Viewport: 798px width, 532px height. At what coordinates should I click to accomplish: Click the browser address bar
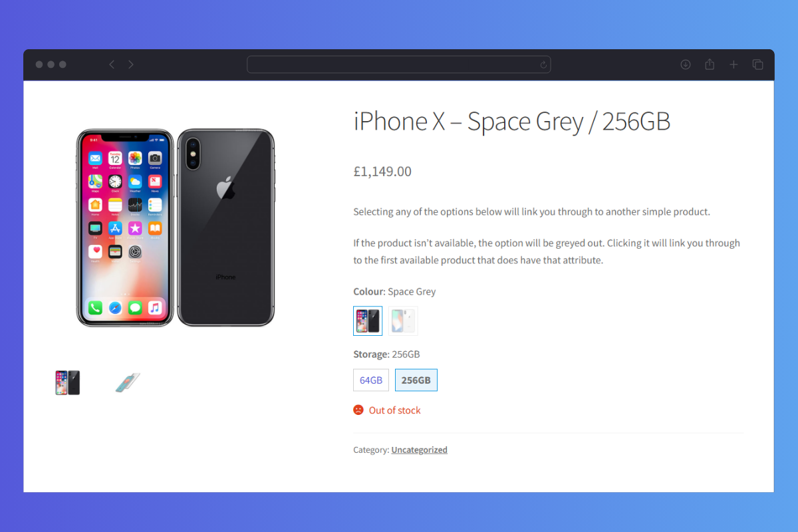398,65
